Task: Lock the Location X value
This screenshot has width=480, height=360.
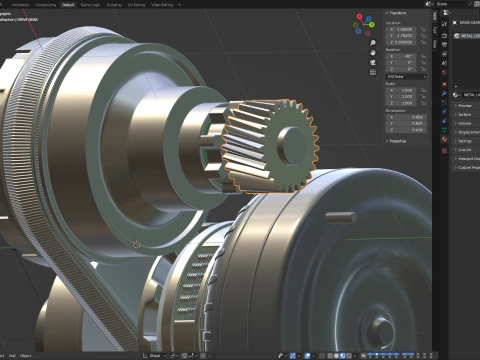Action: pos(423,29)
